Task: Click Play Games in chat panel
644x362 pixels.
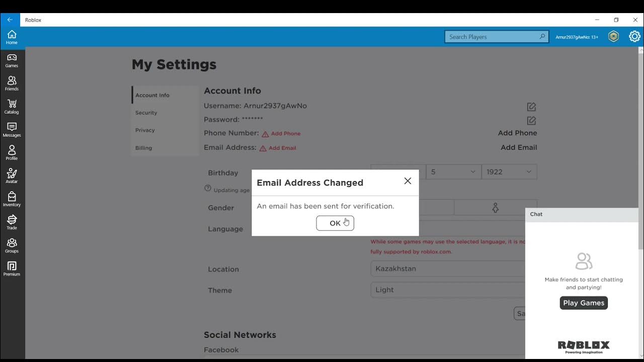Action: (x=584, y=303)
